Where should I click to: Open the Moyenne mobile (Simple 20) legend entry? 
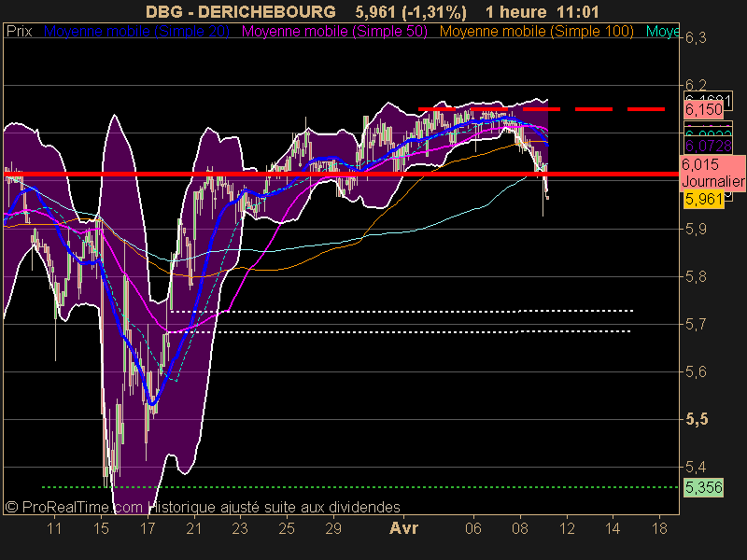[x=136, y=32]
